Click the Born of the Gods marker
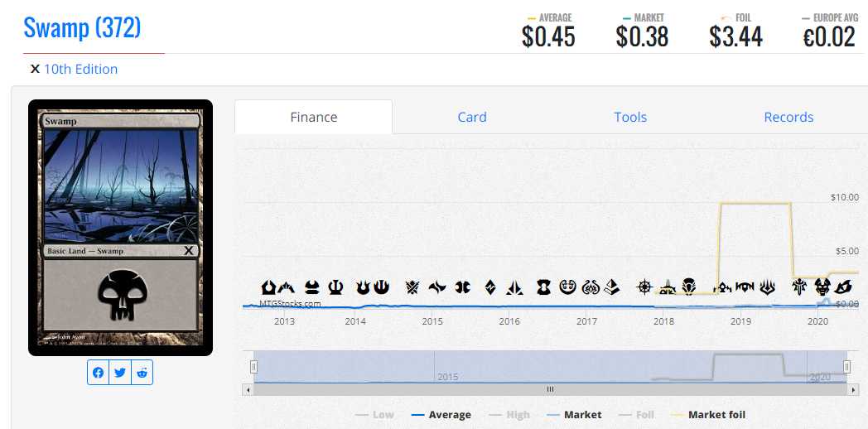 (x=363, y=287)
